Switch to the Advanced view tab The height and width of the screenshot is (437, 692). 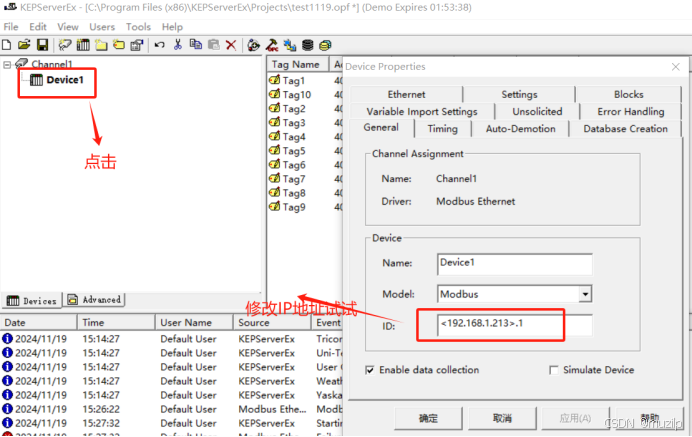click(x=94, y=300)
